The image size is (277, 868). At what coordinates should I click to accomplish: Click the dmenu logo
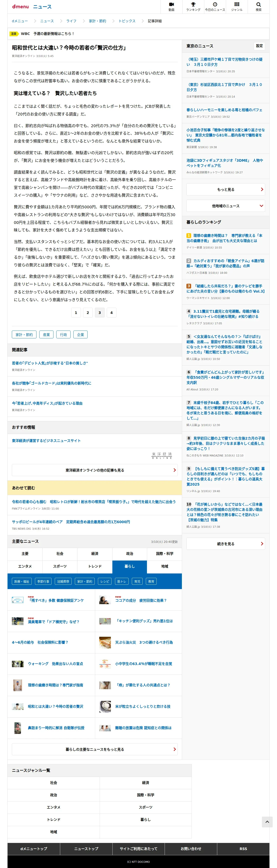point(20,6)
